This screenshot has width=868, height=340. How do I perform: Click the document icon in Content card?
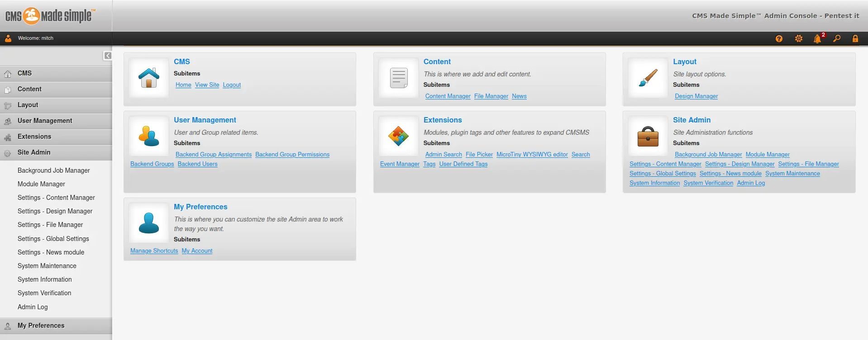click(x=399, y=78)
